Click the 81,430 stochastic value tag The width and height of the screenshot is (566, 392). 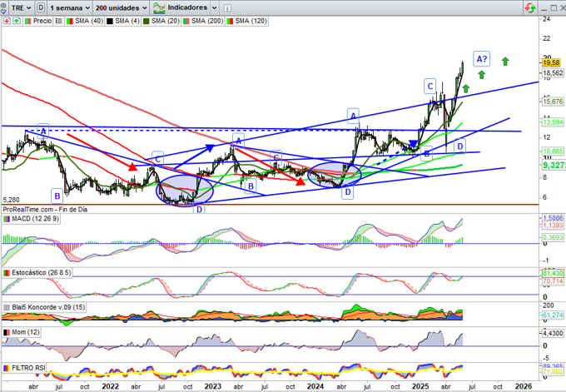(x=553, y=274)
